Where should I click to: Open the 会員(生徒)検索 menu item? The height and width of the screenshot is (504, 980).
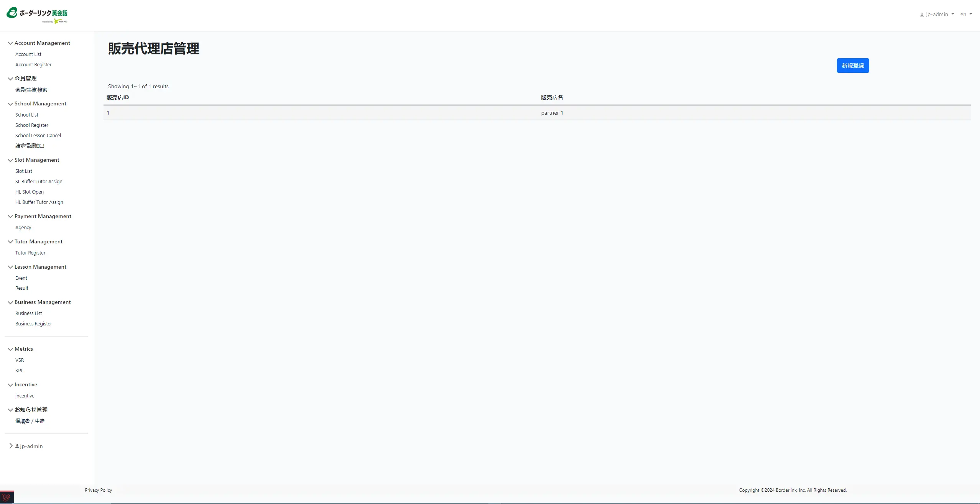click(31, 90)
